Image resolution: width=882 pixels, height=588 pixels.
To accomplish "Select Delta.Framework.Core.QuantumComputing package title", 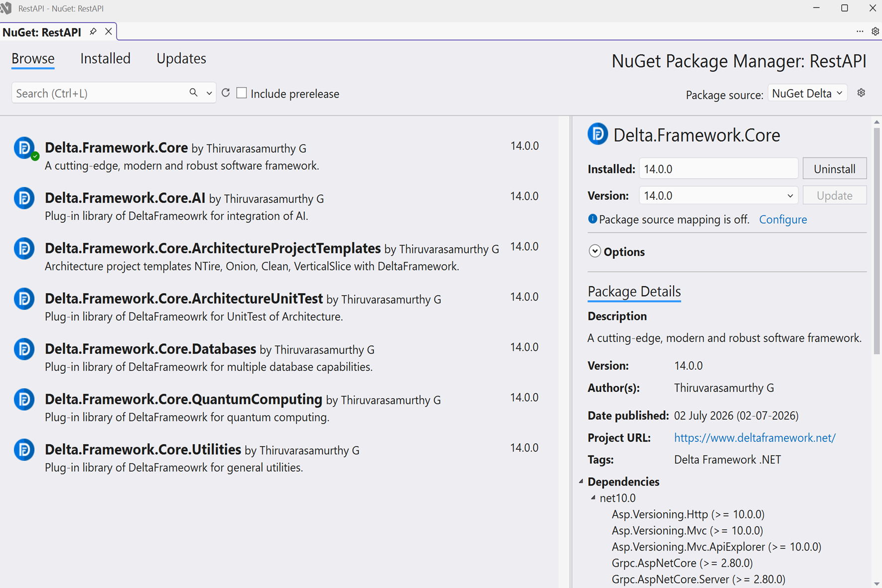I will 183,399.
